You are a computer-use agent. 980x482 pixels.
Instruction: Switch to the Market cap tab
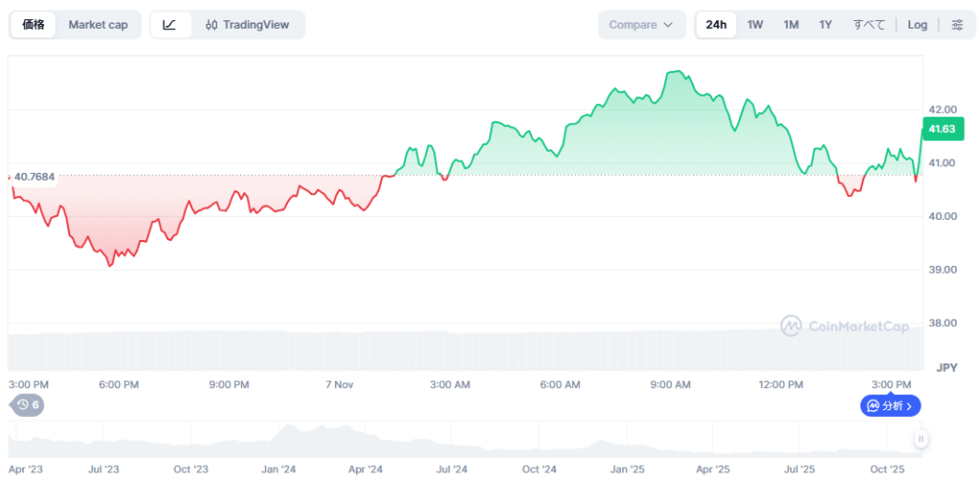click(98, 25)
